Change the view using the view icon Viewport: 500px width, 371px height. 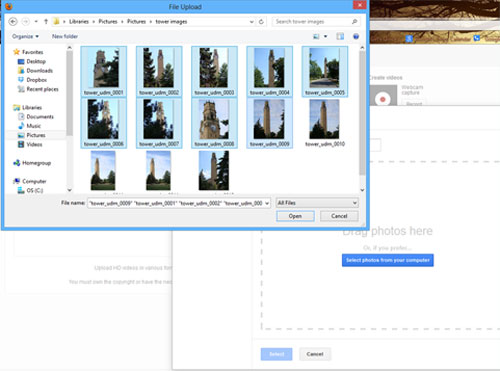tap(316, 36)
